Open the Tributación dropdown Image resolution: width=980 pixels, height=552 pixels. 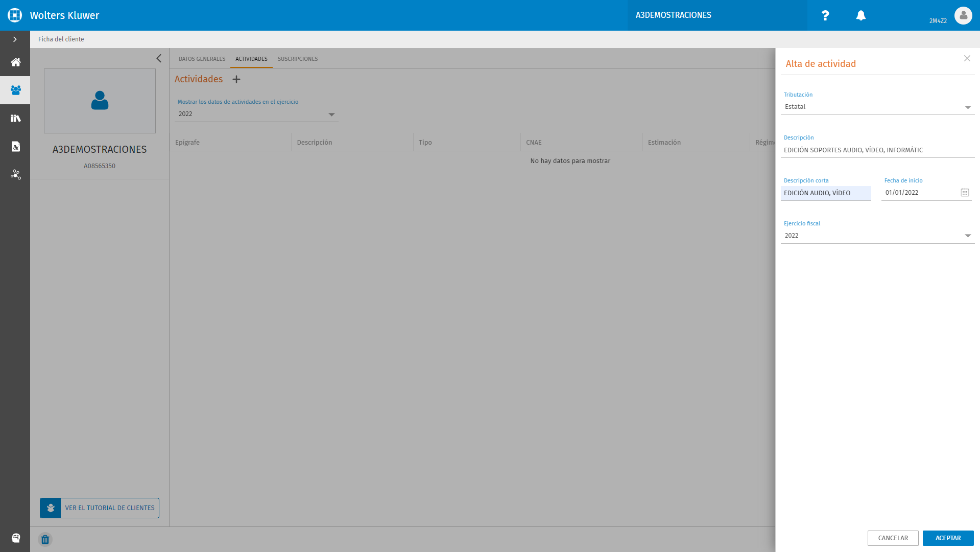[877, 107]
